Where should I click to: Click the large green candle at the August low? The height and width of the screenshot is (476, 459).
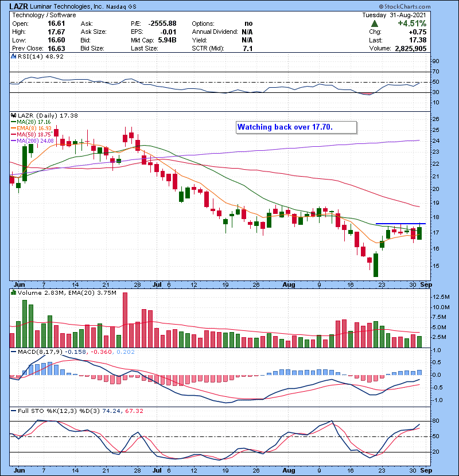point(376,265)
